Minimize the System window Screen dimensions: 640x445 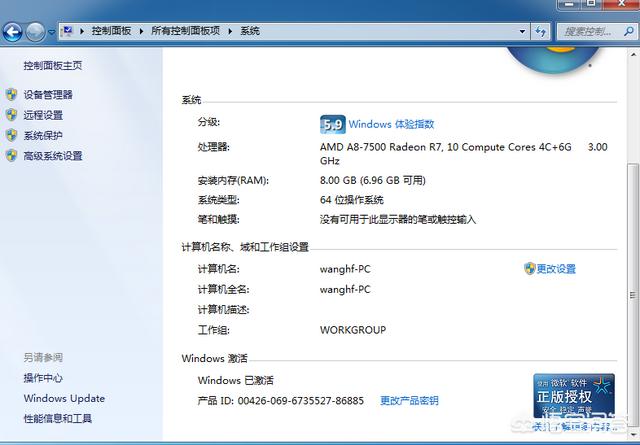point(570,4)
